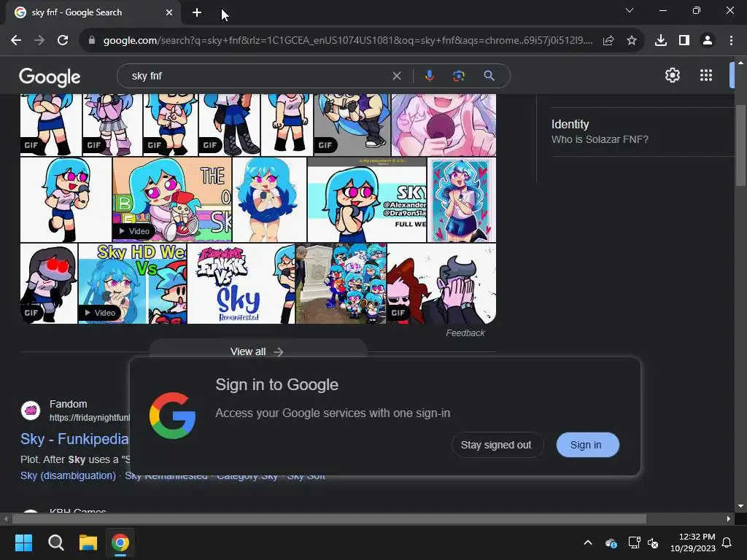View site info via the padlock icon
Screen dimensions: 747x560
(x=92, y=41)
